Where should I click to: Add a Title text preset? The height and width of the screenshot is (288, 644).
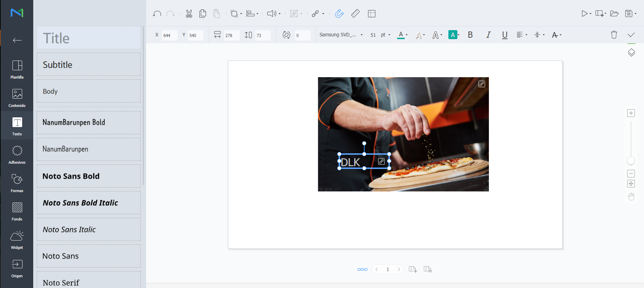[x=89, y=38]
